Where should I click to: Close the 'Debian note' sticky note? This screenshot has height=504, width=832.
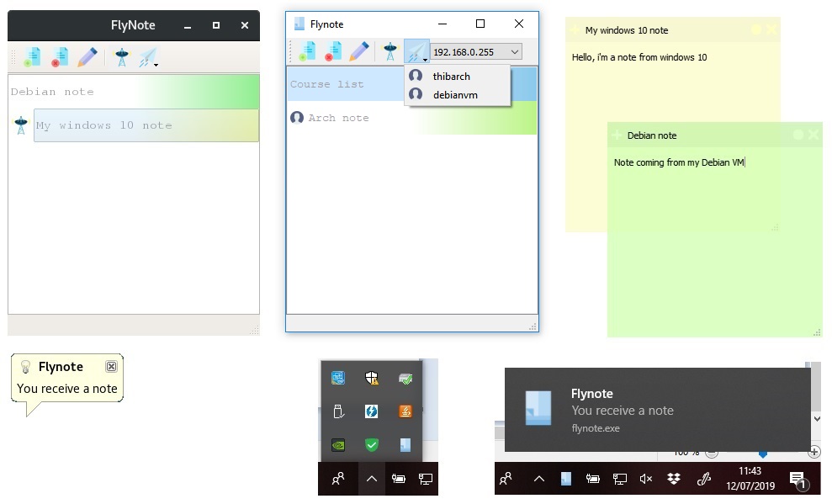(813, 135)
